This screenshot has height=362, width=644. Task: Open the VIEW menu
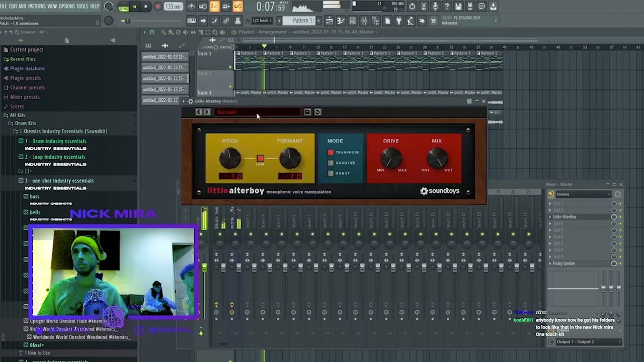pos(52,6)
